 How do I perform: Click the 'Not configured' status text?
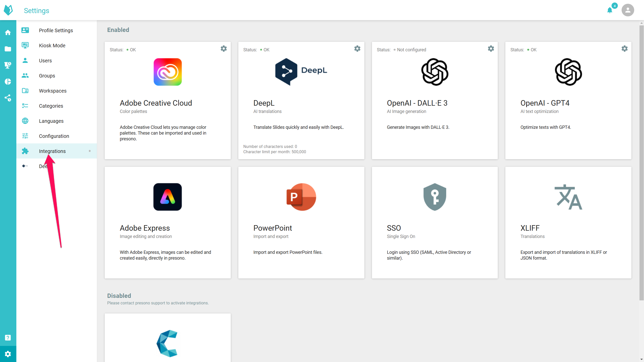pos(411,50)
